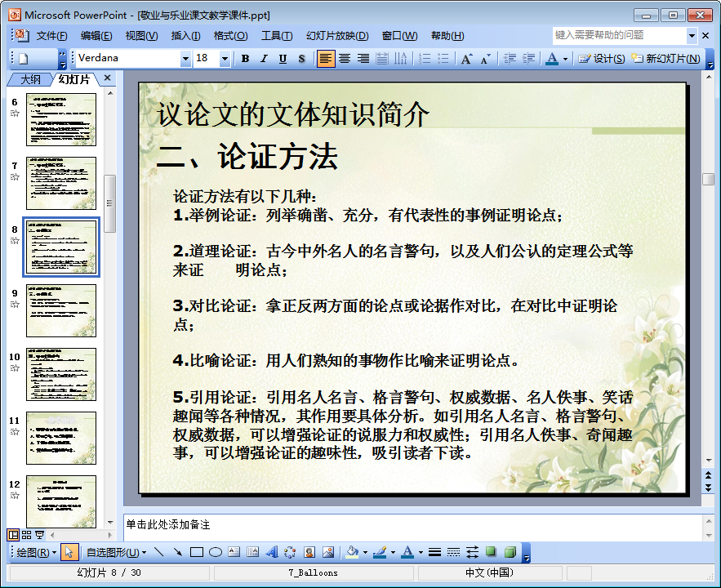Toggle left text alignment

tap(326, 58)
